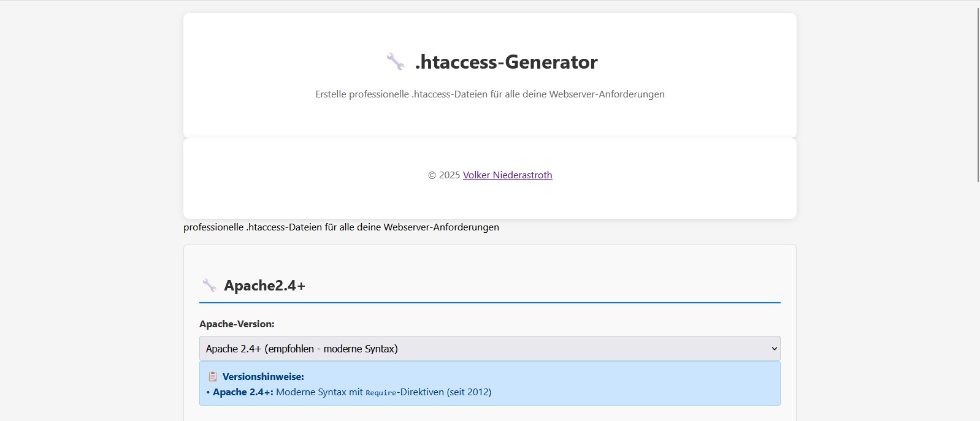This screenshot has width=980, height=421.
Task: Click the .htaccess-Generator main heading
Action: coord(506,62)
